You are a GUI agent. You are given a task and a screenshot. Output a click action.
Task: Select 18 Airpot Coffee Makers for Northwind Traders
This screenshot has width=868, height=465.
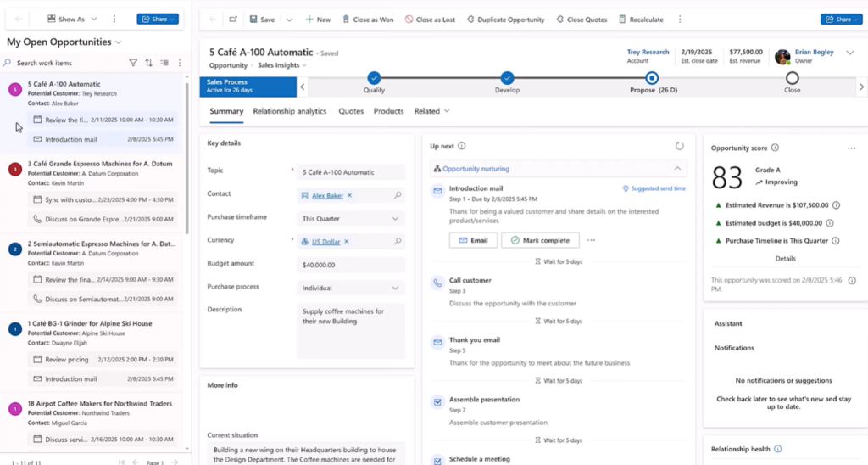click(100, 403)
